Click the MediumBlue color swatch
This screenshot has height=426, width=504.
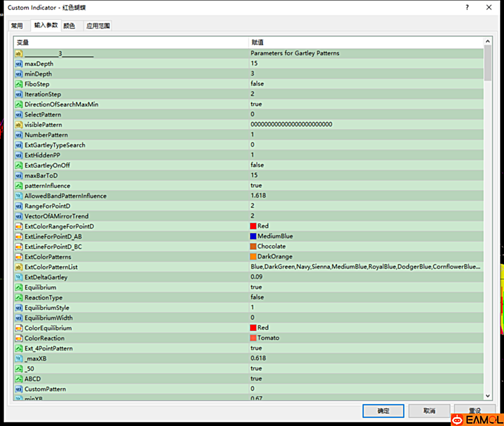coord(253,236)
